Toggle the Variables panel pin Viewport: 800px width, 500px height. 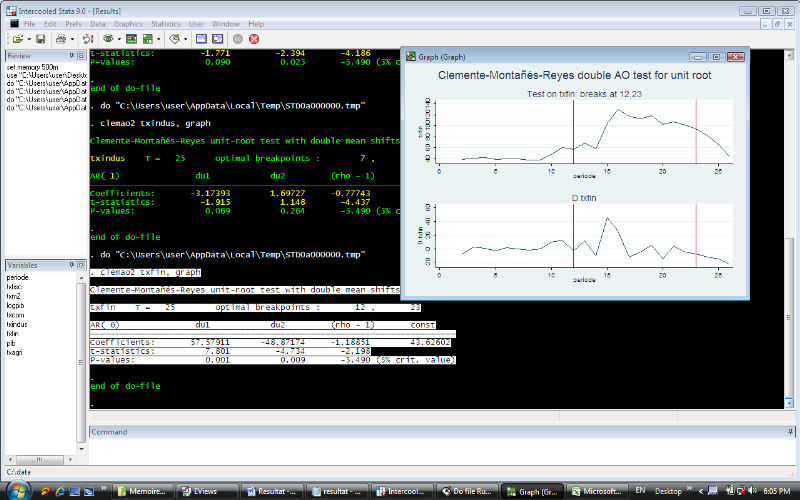(x=71, y=265)
